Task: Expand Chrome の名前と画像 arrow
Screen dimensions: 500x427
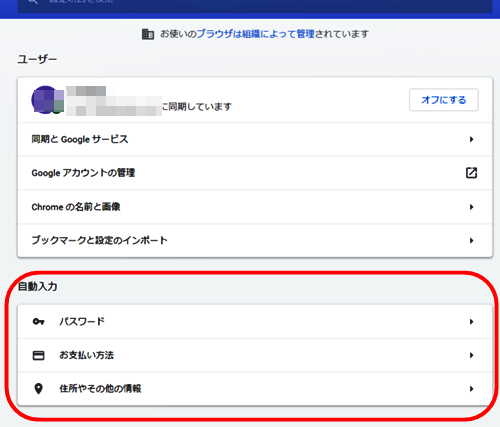Action: click(471, 207)
